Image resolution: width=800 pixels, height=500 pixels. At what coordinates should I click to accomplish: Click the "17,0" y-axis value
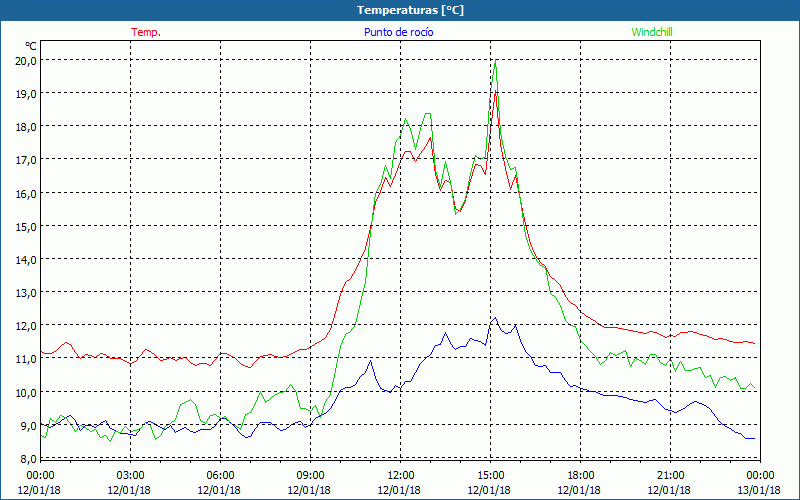click(x=26, y=160)
